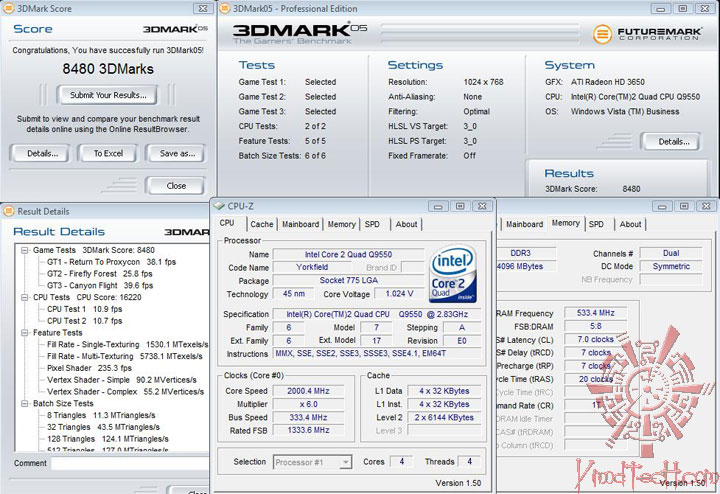Viewport: 720px width, 494px height.
Task: Open the About tab in front CPU-Z window
Action: (406, 224)
